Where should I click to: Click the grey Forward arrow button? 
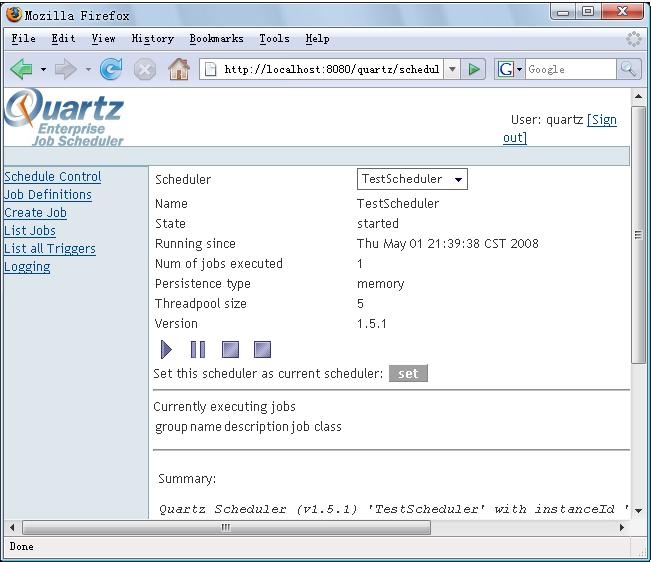pyautogui.click(x=66, y=69)
